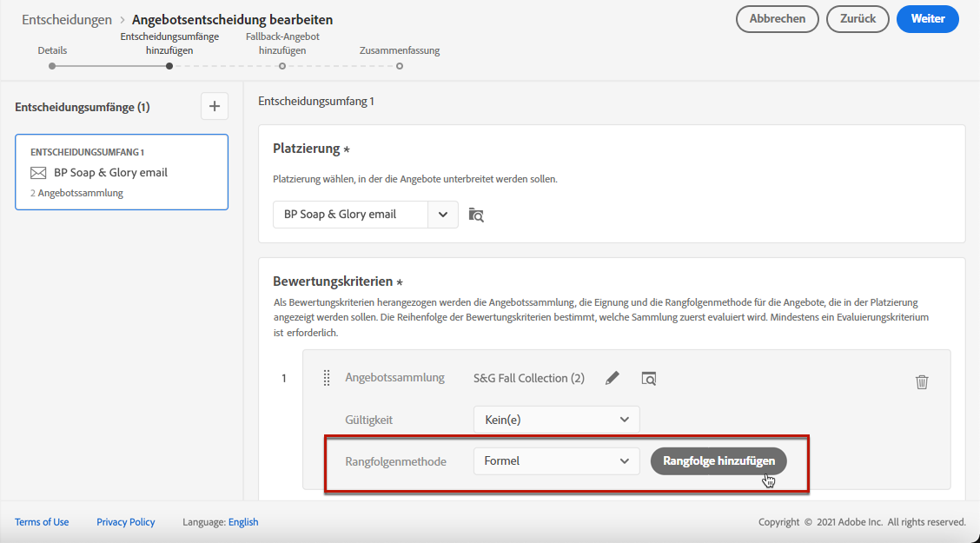Viewport: 980px width, 543px height.
Task: Select the Entscheidungsumfang 1 card
Action: (122, 172)
